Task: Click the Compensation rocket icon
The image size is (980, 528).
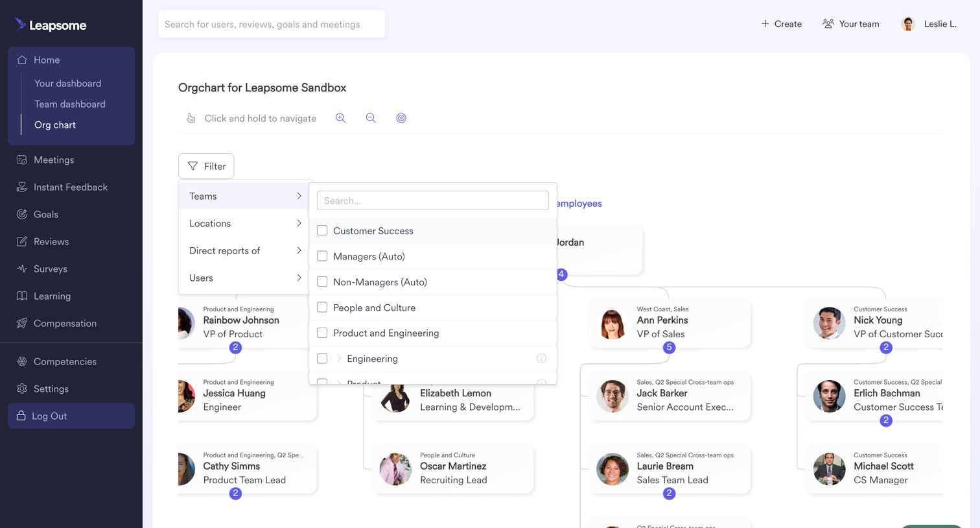Action: tap(22, 323)
